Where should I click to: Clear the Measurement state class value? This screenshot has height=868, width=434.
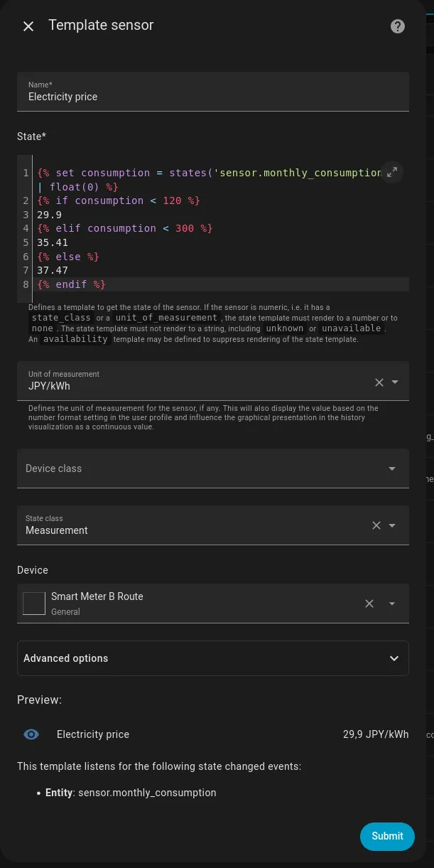pos(376,526)
